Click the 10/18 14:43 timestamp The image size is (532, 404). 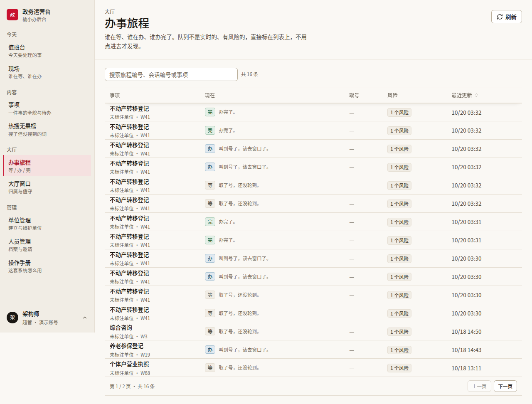tap(466, 350)
